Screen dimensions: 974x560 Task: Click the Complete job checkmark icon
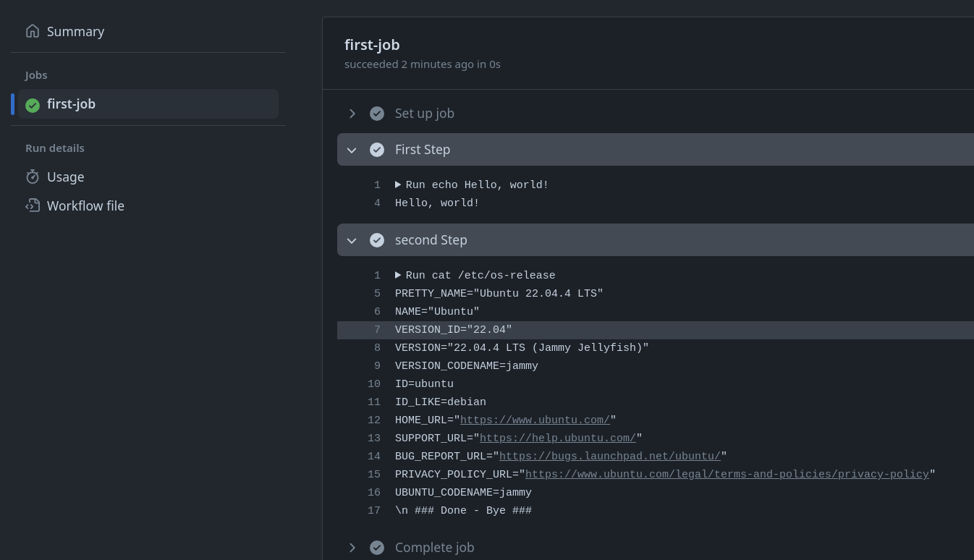coord(376,548)
